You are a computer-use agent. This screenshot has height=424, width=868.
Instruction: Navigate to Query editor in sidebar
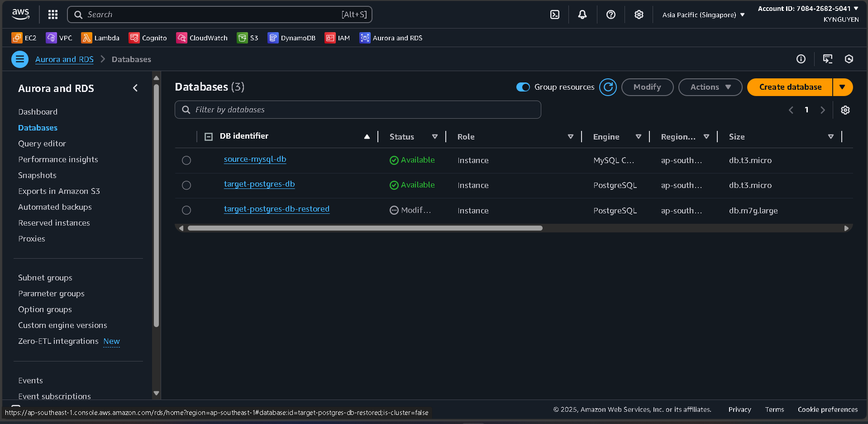click(x=42, y=144)
